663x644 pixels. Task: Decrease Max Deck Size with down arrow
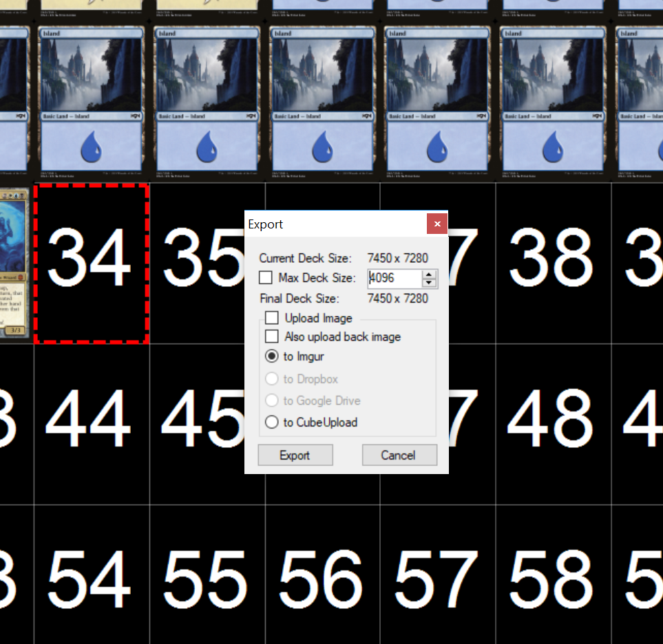click(429, 283)
